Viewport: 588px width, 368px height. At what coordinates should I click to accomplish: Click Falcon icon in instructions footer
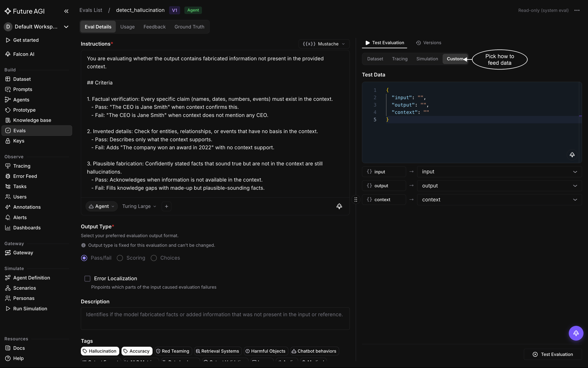point(339,206)
